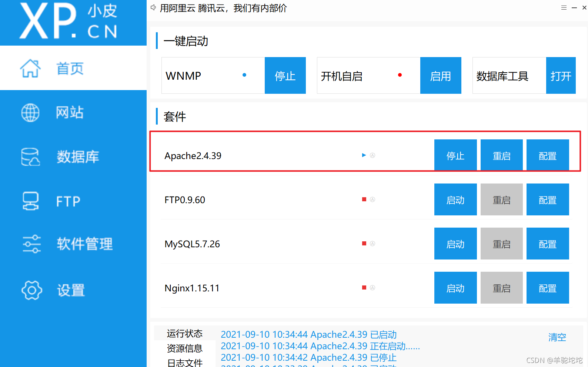Click the software management sliders icon

(31, 244)
